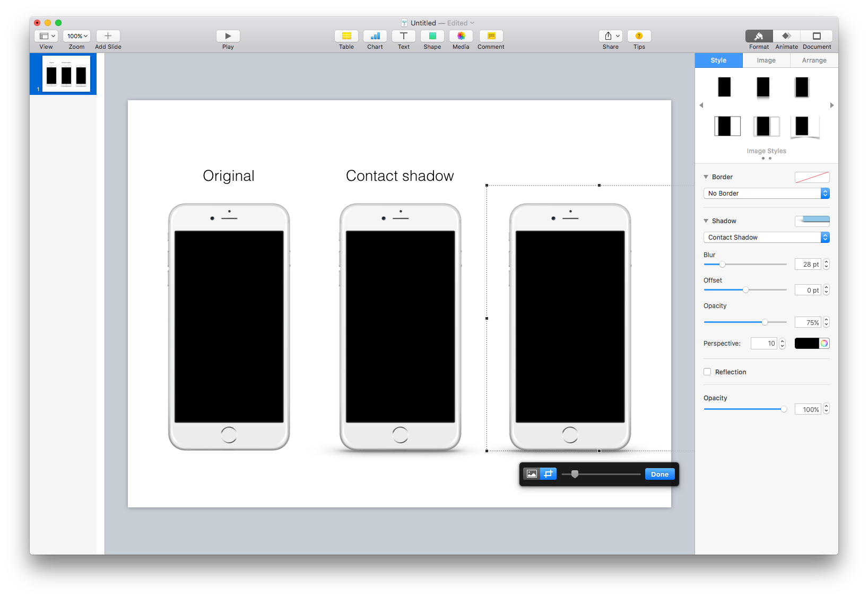Open Keynote Tips
Viewport: 868px width, 597px height.
pos(639,37)
